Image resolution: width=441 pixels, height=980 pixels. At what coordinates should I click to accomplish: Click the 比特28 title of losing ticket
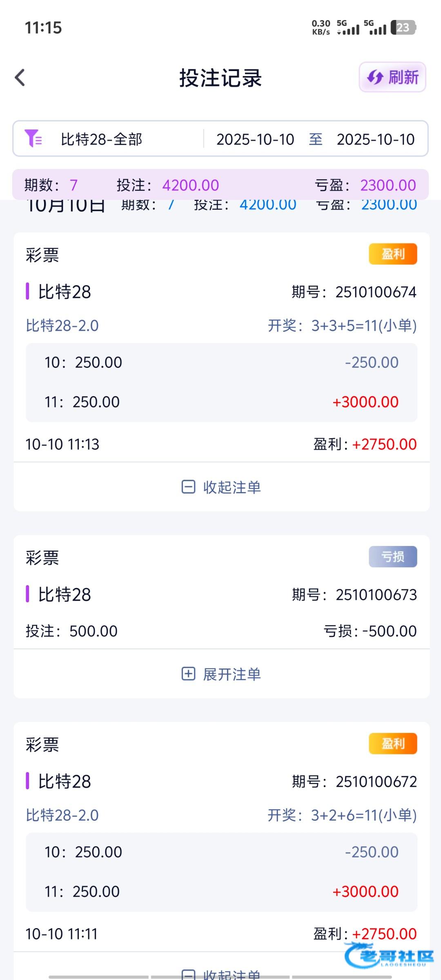(x=65, y=595)
